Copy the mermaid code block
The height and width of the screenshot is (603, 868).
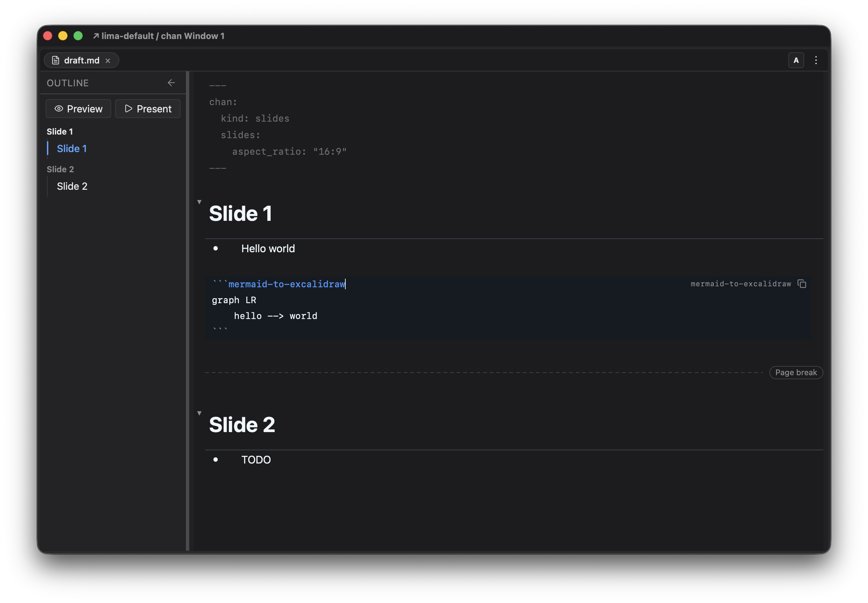point(802,284)
